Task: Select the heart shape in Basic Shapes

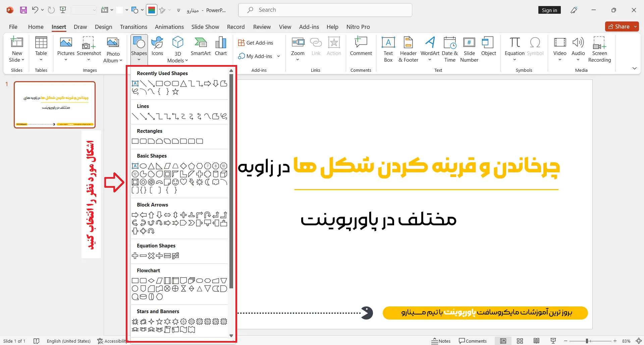Action: click(x=183, y=182)
